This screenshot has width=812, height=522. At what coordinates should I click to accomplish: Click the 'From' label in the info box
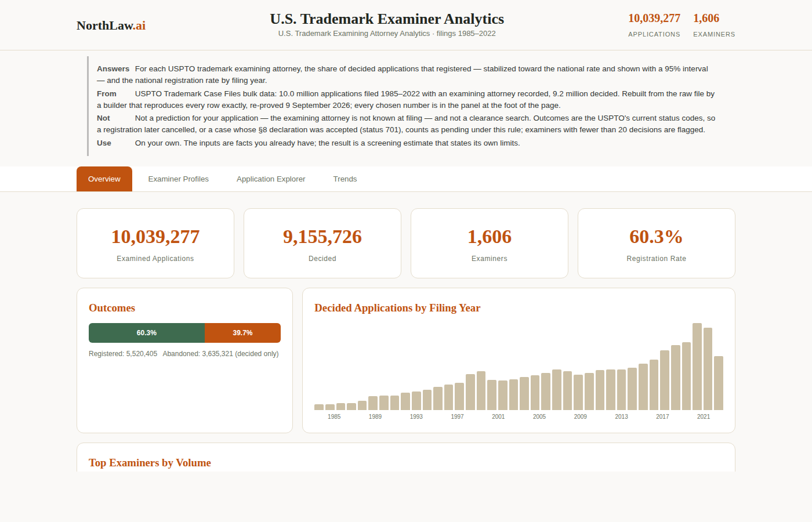tap(107, 93)
